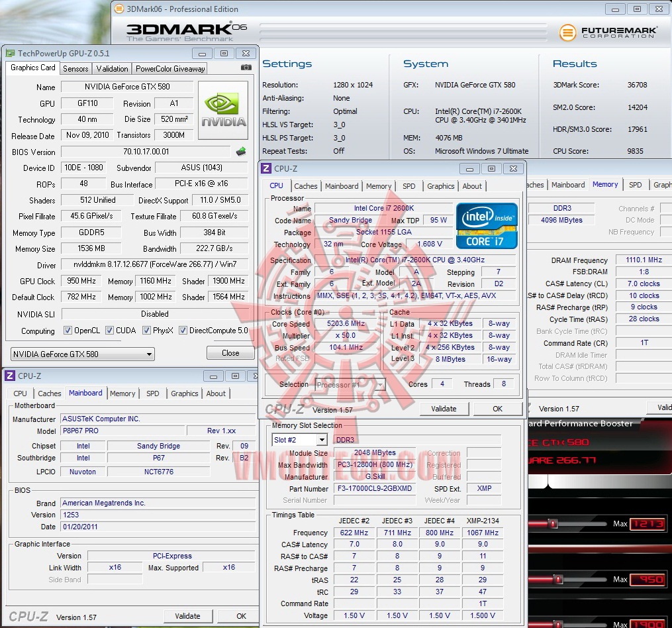The width and height of the screenshot is (672, 628).
Task: Click the Z icon of Mainboard CPU-Z window
Action: point(10,376)
